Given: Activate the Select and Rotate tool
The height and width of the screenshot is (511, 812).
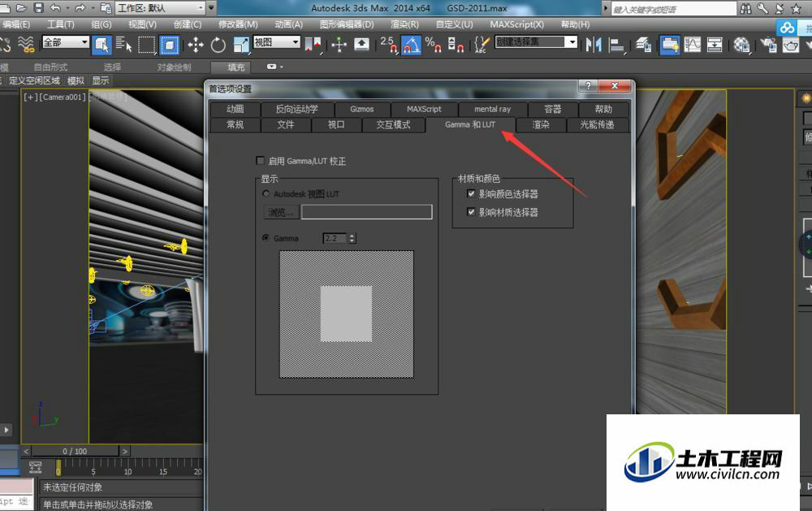Looking at the screenshot, I should 218,45.
